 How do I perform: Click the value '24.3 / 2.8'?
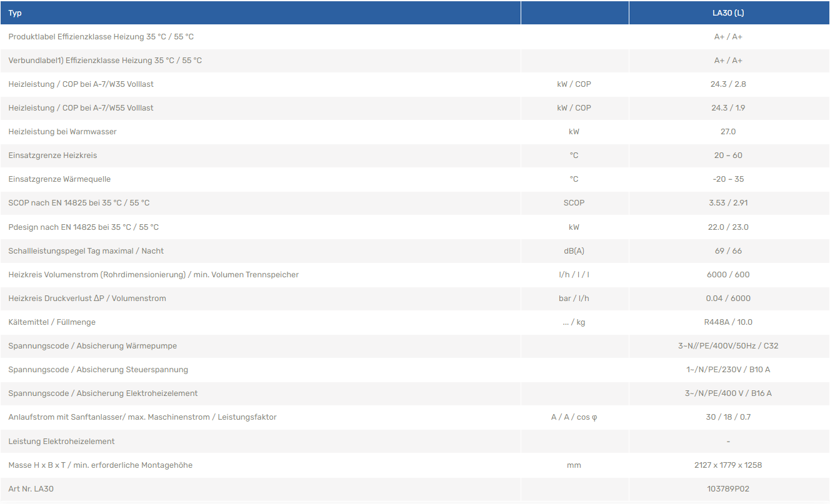click(728, 84)
